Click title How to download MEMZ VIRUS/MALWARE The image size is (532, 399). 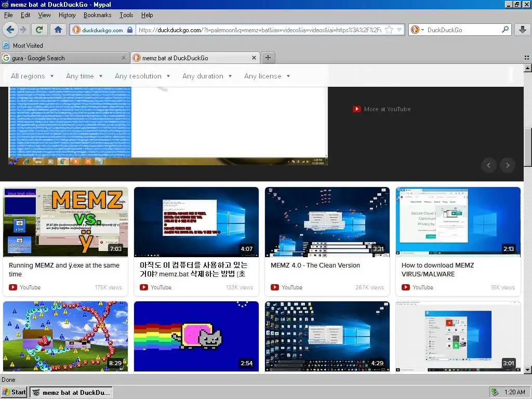click(437, 270)
